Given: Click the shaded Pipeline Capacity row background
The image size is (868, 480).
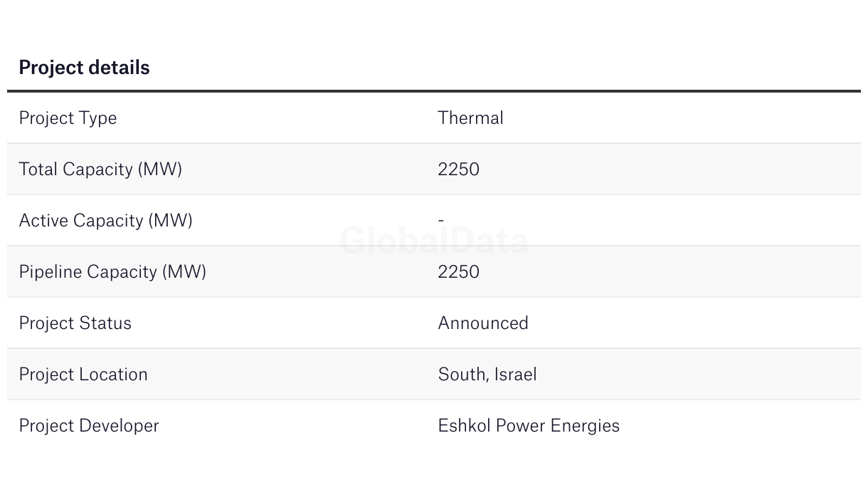Looking at the screenshot, I should click(x=434, y=271).
